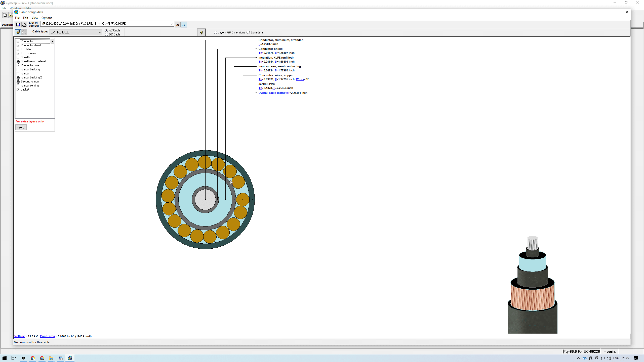The image size is (644, 362).
Task: Select the single-core cable view icon
Action: [18, 32]
